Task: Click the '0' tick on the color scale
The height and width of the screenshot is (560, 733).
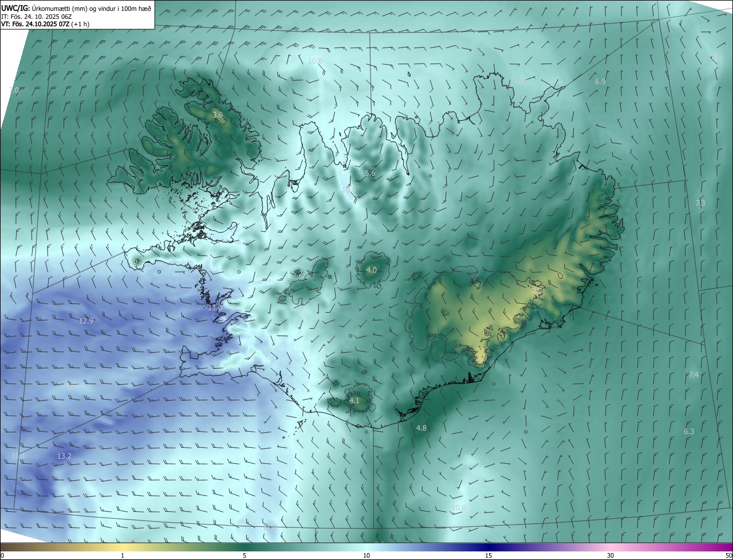Action: click(x=2, y=555)
